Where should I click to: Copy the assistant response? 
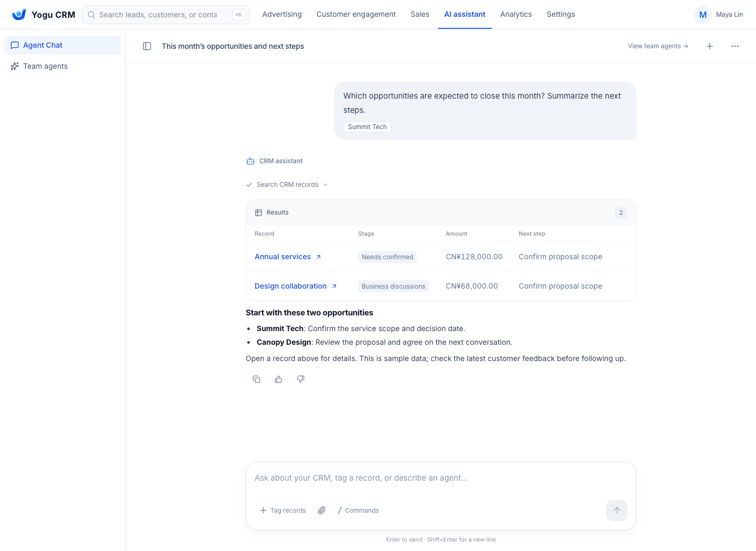(257, 379)
